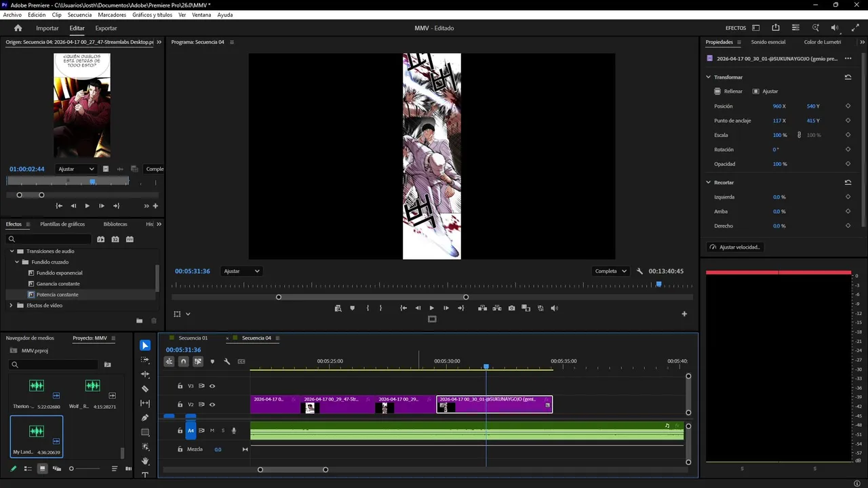This screenshot has height=488, width=868.
Task: Open Program monitor Ajustar zoom dropdown
Action: click(x=242, y=271)
